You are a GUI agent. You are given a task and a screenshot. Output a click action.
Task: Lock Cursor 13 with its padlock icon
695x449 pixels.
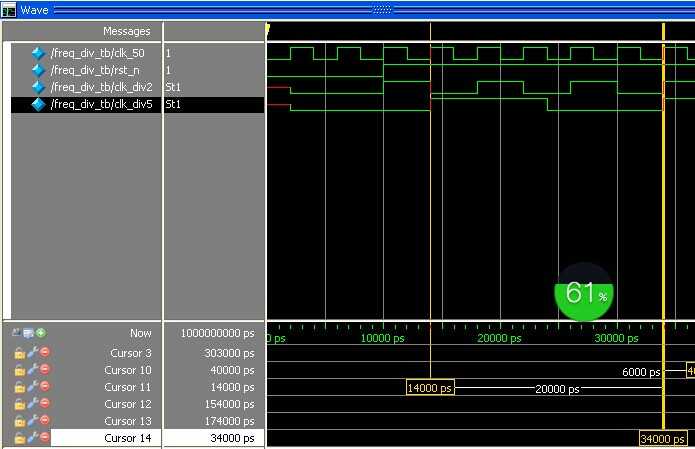[20, 421]
